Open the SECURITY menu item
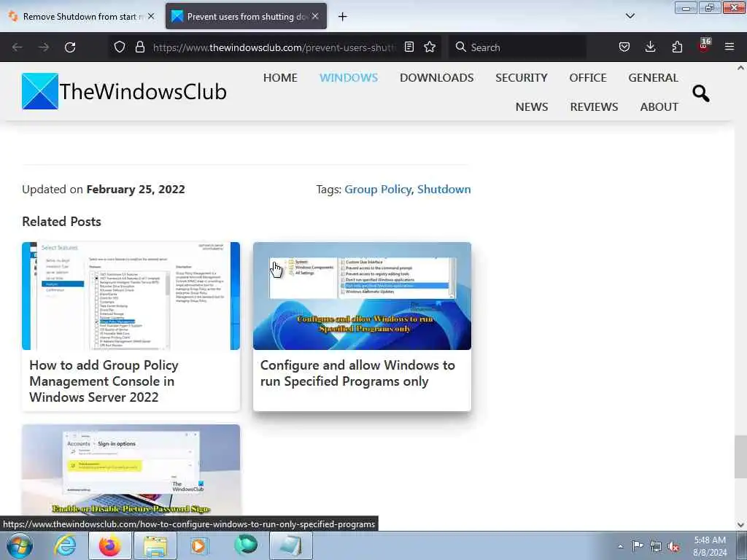This screenshot has width=747, height=560. click(x=521, y=77)
